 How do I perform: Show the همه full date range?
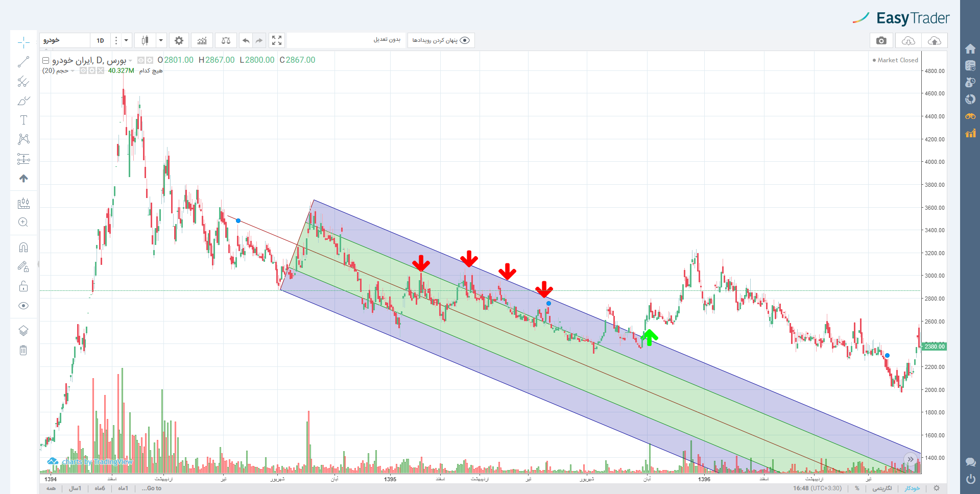(x=51, y=488)
